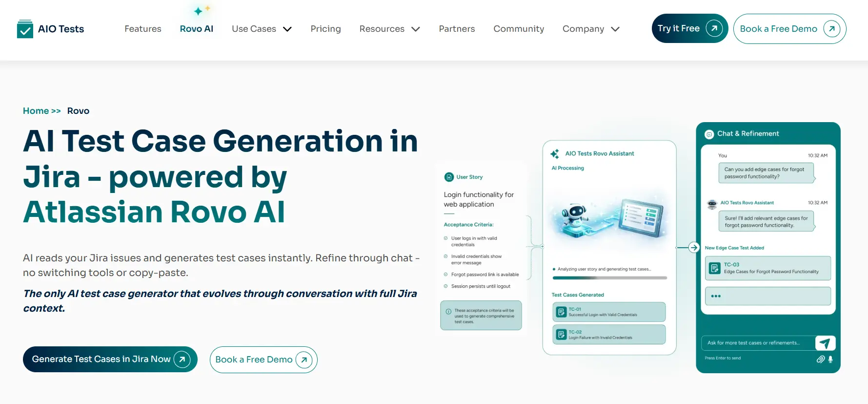This screenshot has width=868, height=404.
Task: Click the send paper-plane button
Action: 826,343
